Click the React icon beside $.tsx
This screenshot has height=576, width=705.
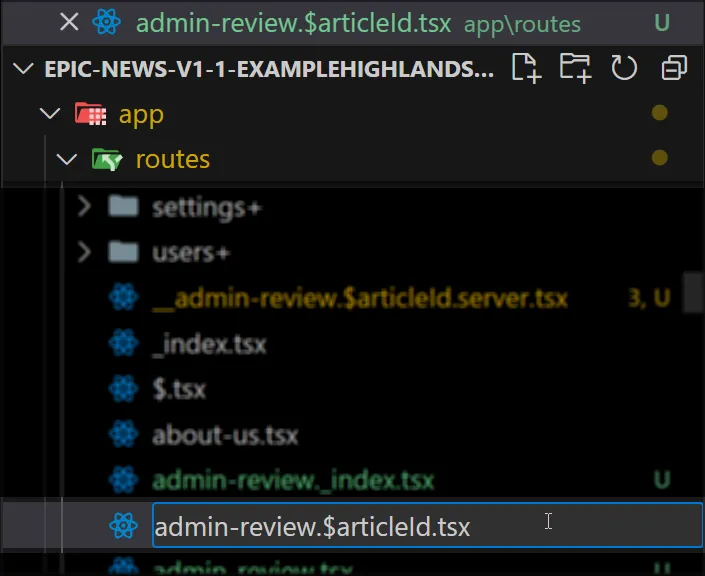pos(124,388)
